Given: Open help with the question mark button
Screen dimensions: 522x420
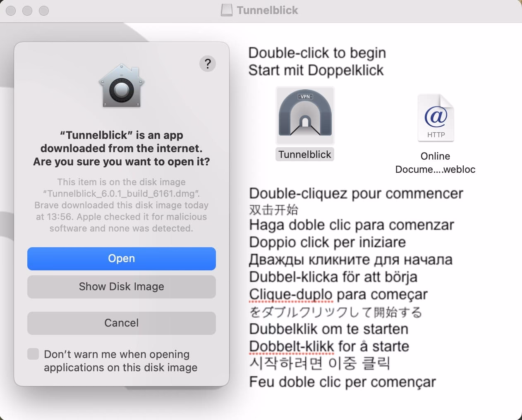Looking at the screenshot, I should (x=208, y=64).
